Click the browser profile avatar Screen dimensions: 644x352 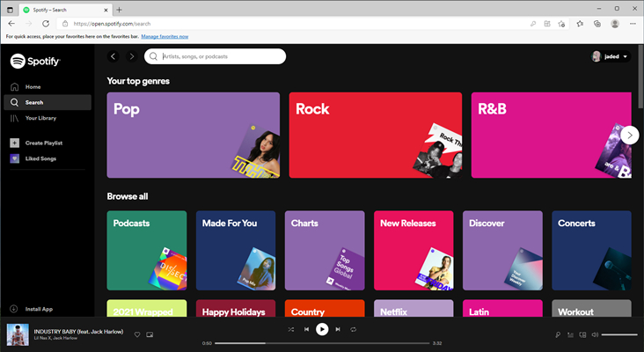click(615, 24)
